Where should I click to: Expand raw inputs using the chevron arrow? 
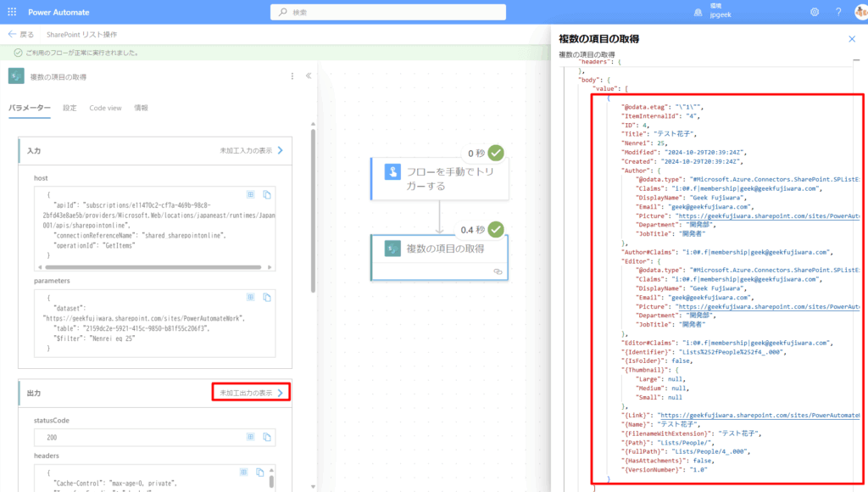tap(280, 151)
